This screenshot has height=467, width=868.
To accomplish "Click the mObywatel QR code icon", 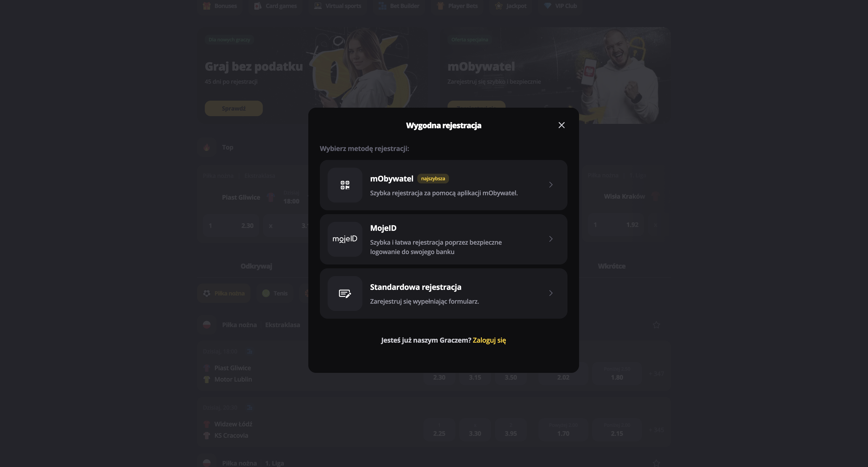I will tap(345, 185).
